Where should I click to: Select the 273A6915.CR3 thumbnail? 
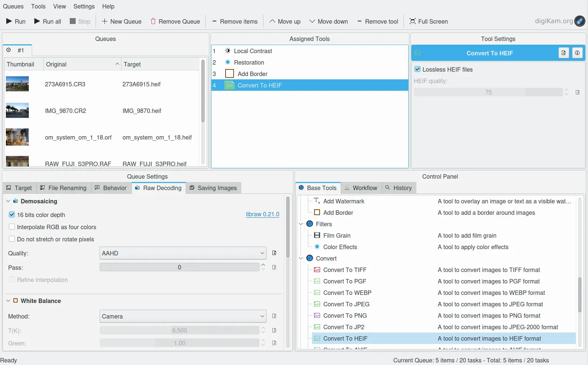(17, 84)
